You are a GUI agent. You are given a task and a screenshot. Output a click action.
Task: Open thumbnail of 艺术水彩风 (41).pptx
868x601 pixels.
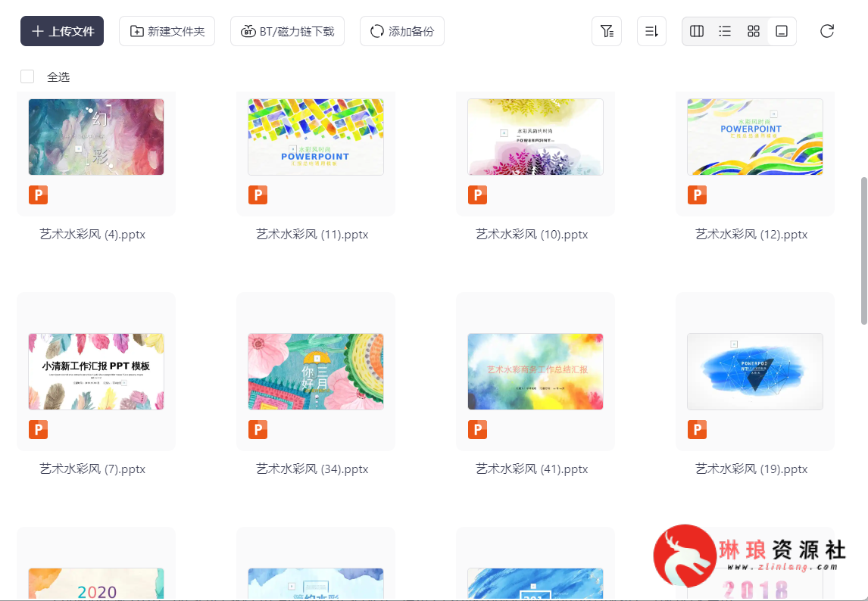click(x=535, y=372)
